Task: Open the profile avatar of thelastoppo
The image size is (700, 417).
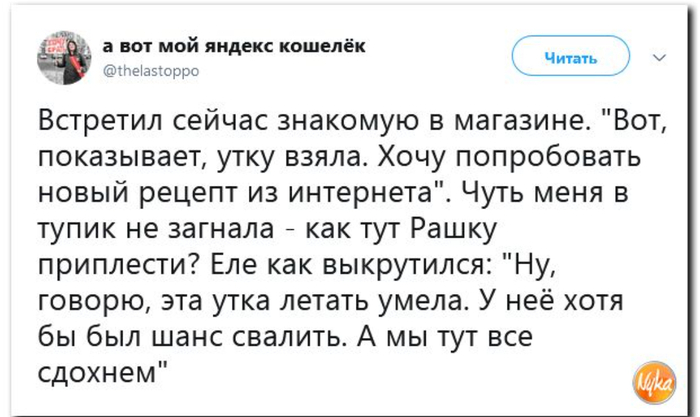Action: pos(64,58)
